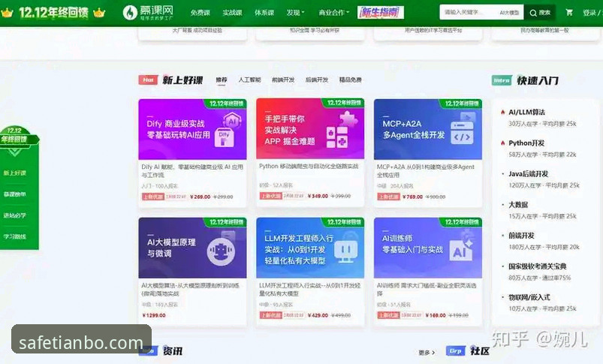Image resolution: width=603 pixels, height=364 pixels.
Task: Click the 12.12年终回馈 header banner
Action: [53, 13]
